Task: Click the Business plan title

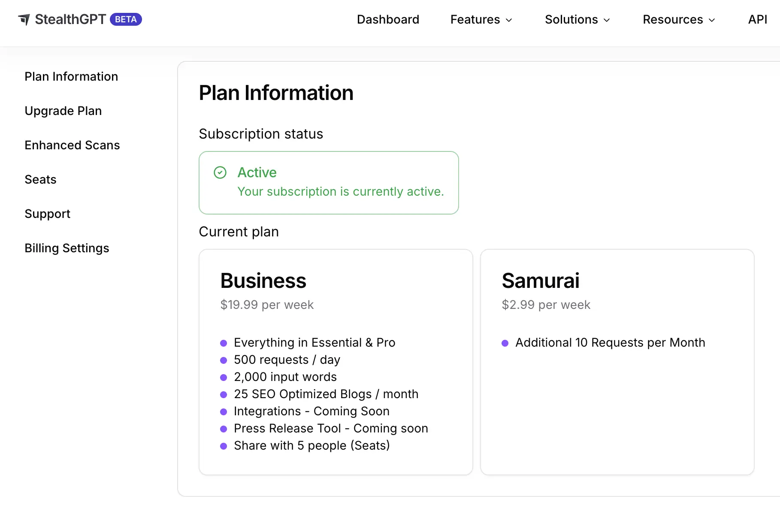Action: 263,281
